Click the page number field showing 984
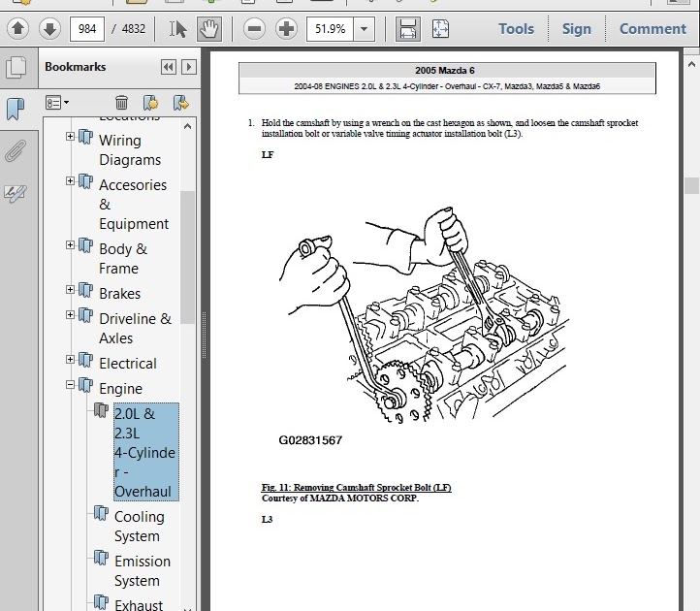700x611 pixels. (86, 29)
